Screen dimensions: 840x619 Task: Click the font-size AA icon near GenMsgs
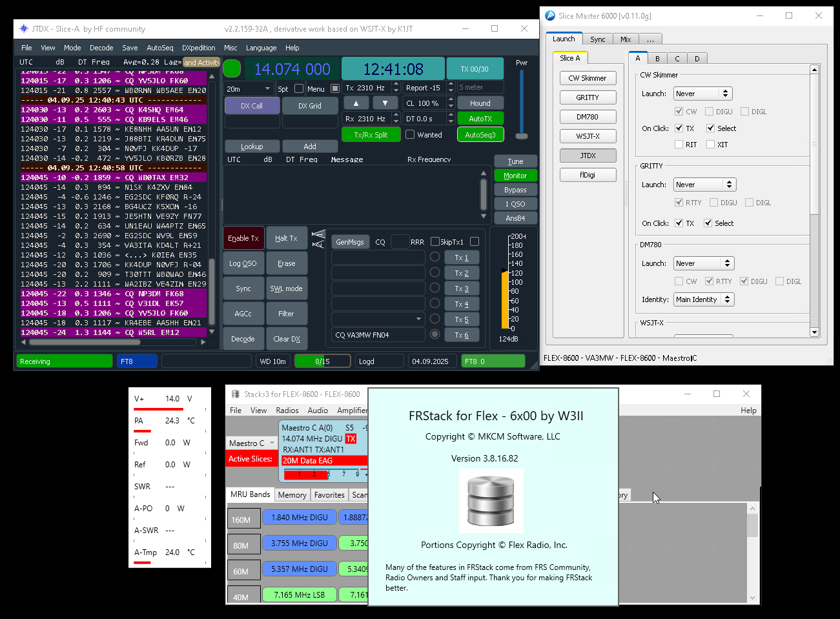click(x=318, y=239)
